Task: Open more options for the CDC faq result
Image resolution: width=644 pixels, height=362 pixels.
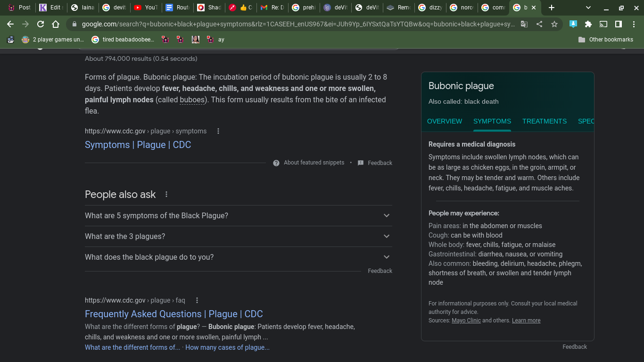Action: tap(197, 300)
